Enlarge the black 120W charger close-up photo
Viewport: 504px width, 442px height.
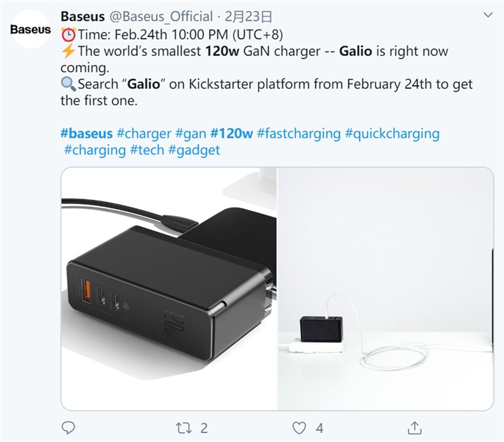click(x=168, y=288)
